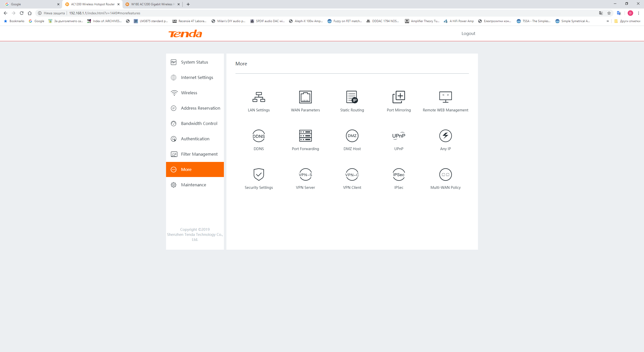Log out via Logout link
This screenshot has height=352, width=644.
(x=468, y=33)
